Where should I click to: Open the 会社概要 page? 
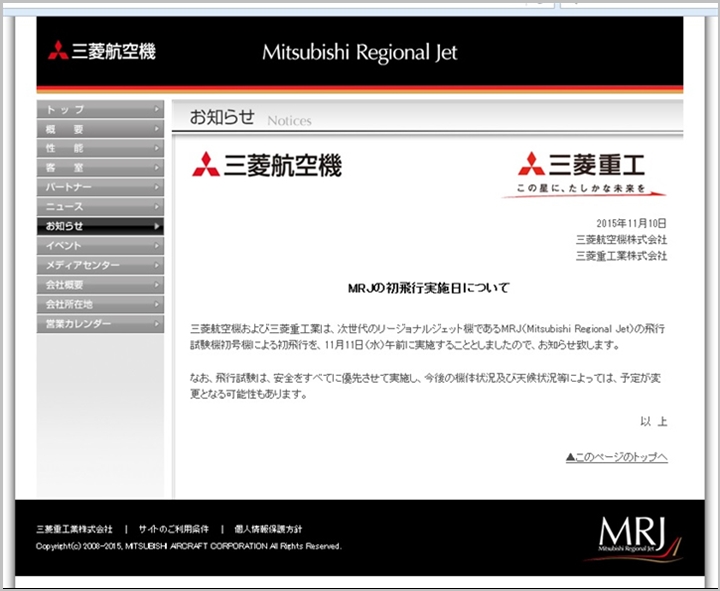100,285
